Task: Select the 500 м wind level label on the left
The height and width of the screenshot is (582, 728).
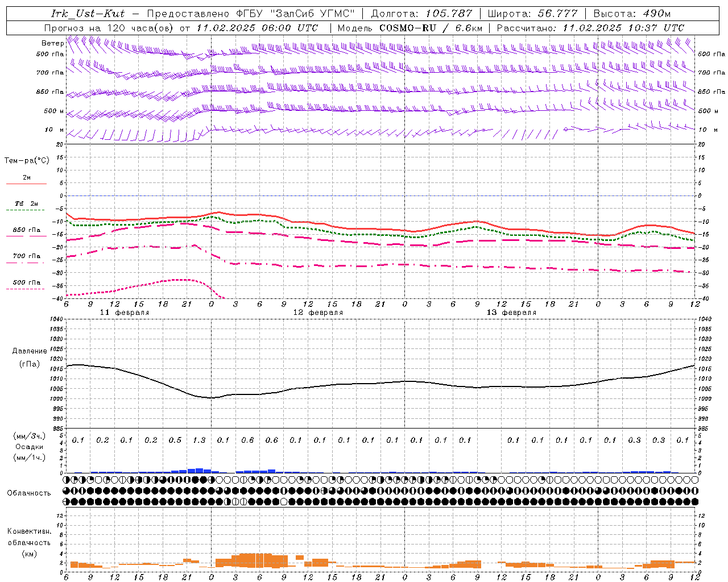Action: point(55,111)
